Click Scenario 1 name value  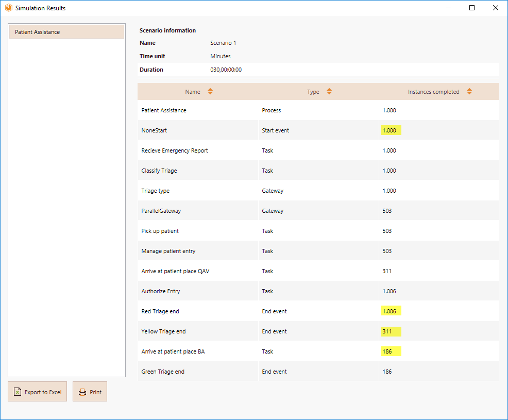pos(223,43)
